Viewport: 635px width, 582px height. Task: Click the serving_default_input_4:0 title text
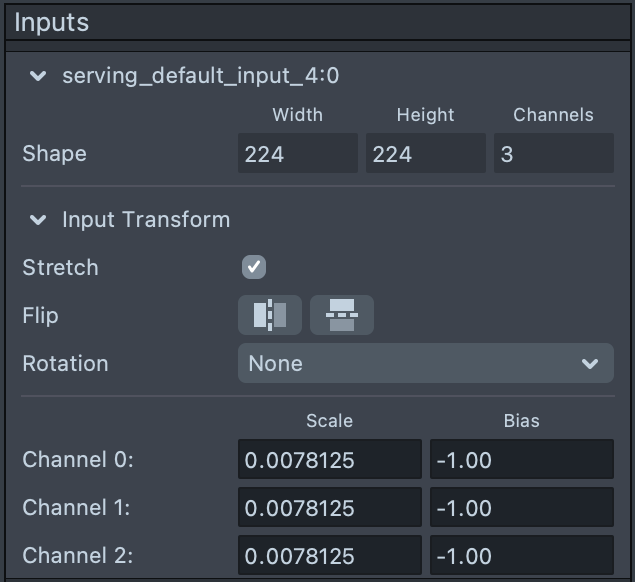[201, 76]
